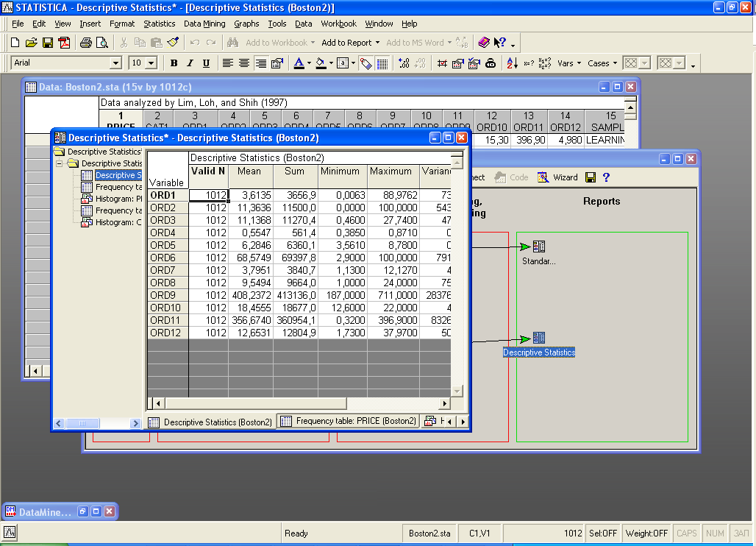Open the STATISTICA help book icon
Viewport: 756px width, 546px height.
pyautogui.click(x=483, y=43)
